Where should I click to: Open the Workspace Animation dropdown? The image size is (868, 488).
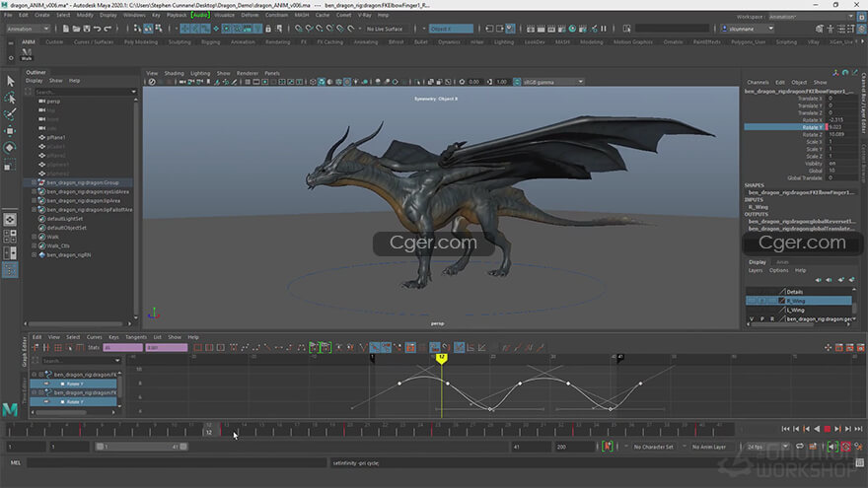pyautogui.click(x=811, y=17)
